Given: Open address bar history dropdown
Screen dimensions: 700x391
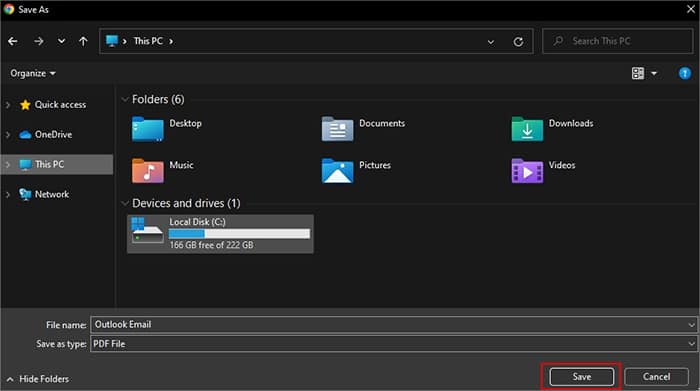Looking at the screenshot, I should 491,42.
